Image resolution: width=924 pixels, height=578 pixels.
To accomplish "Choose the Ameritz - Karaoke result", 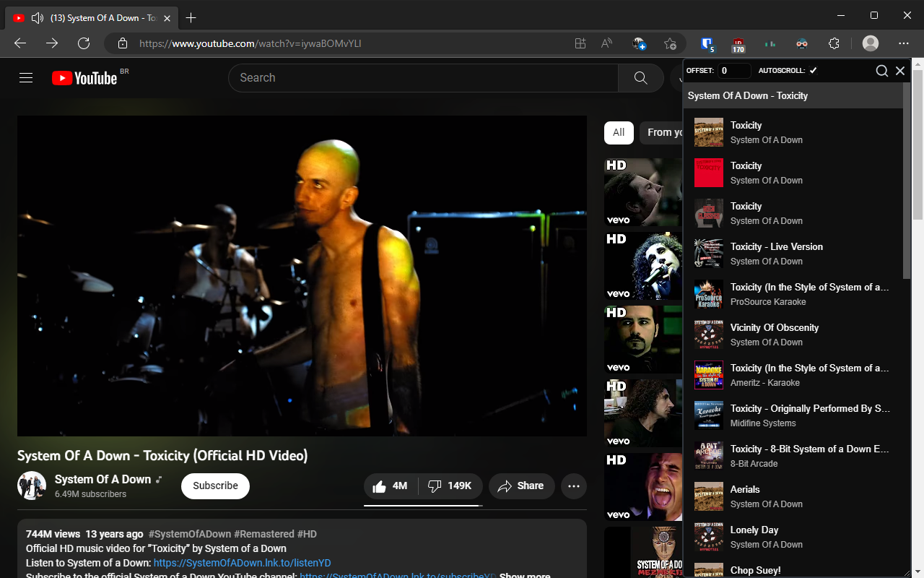I will click(x=793, y=375).
